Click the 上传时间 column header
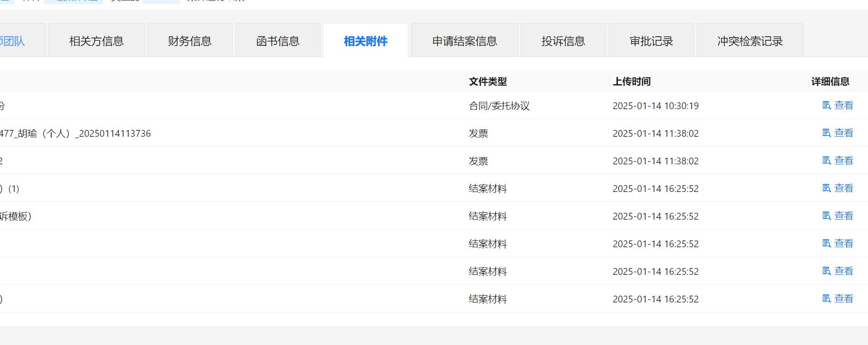Image resolution: width=868 pixels, height=345 pixels. 631,81
